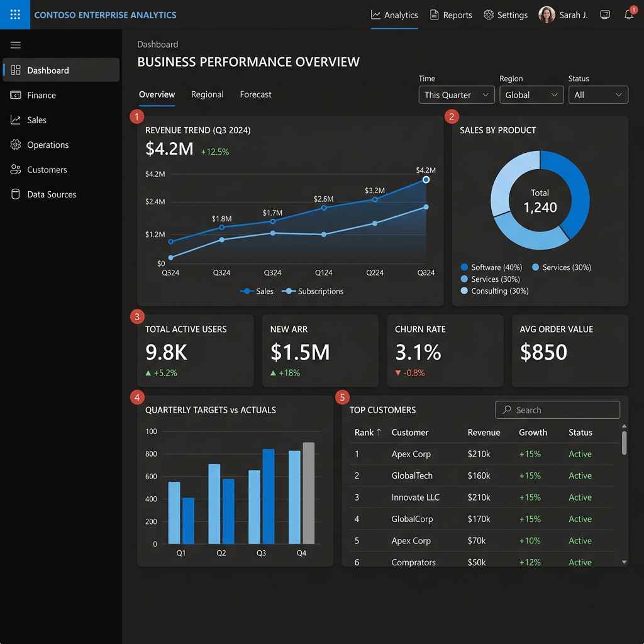Image resolution: width=644 pixels, height=644 pixels.
Task: Click the Reports document icon
Action: [x=434, y=15]
